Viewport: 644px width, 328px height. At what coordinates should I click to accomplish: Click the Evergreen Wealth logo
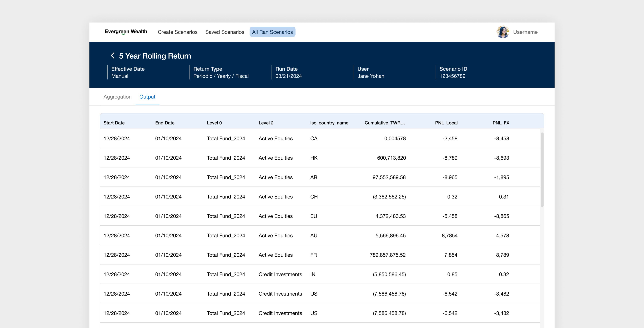(x=126, y=31)
